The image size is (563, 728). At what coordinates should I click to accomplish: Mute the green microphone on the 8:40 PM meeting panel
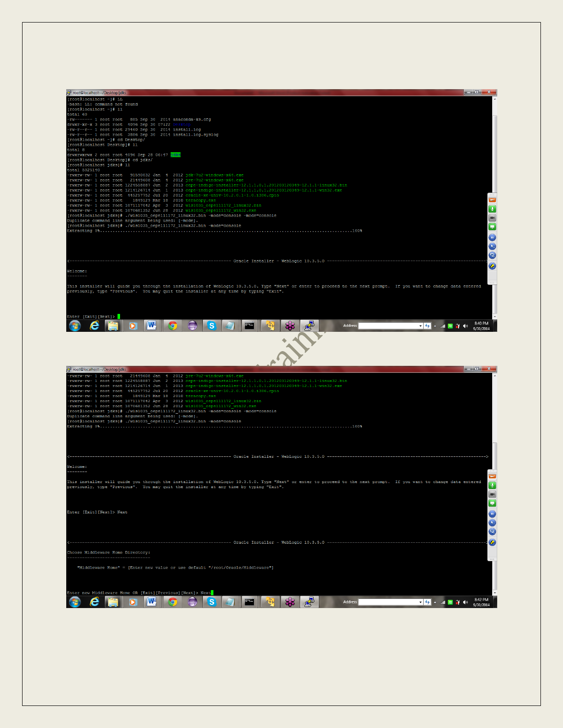pos(492,209)
